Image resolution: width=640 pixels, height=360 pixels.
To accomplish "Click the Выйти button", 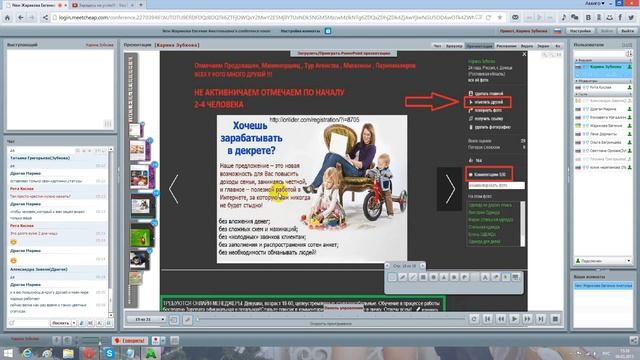I will (627, 31).
